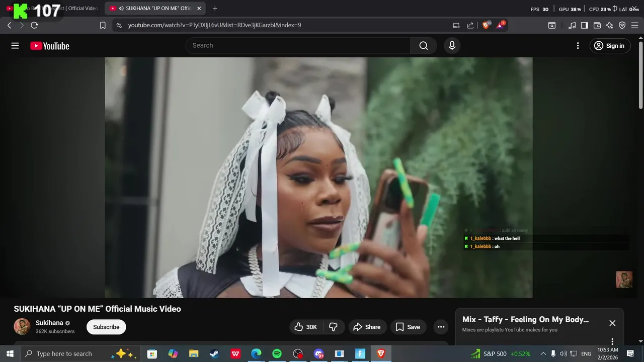Close the SUKIHANA UP ON ME tab
644x362 pixels.
pyautogui.click(x=199, y=9)
